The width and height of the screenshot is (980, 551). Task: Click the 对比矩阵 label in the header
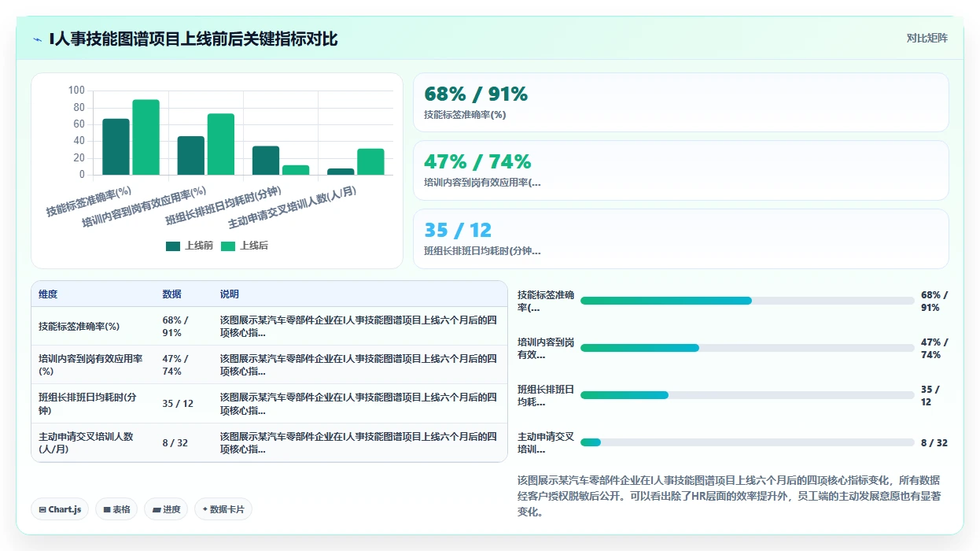[x=927, y=38]
